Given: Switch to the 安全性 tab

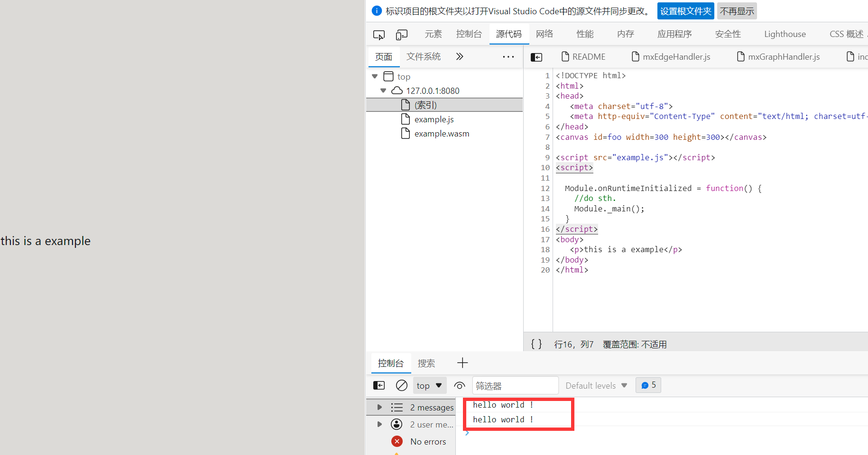Looking at the screenshot, I should point(728,34).
